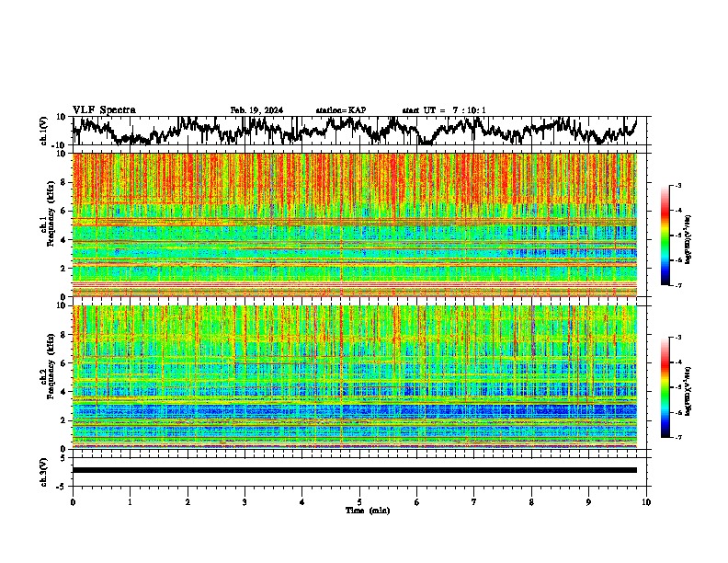Click the 'ch.3(V)' axis label

click(44, 472)
